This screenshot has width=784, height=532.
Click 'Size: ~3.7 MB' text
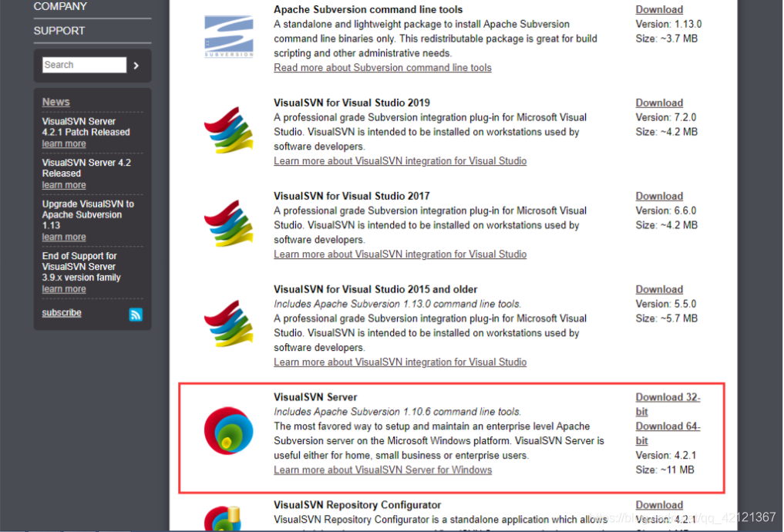[667, 39]
